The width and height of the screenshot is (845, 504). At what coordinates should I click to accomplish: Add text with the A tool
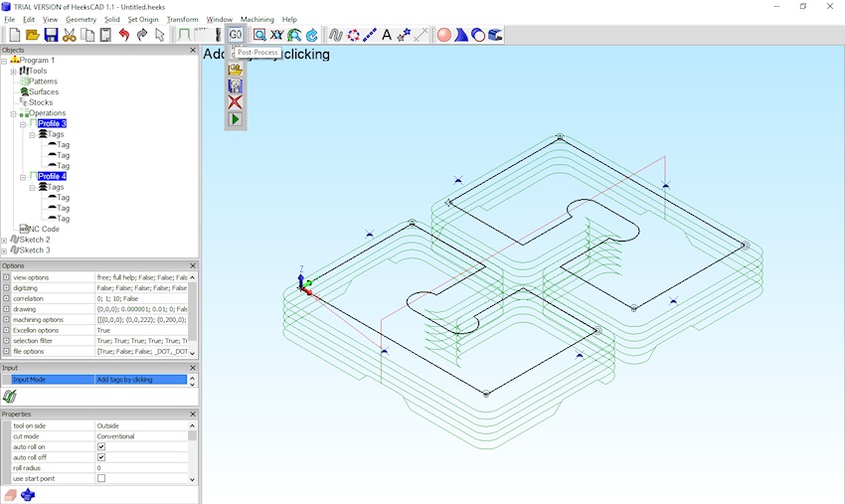(387, 35)
